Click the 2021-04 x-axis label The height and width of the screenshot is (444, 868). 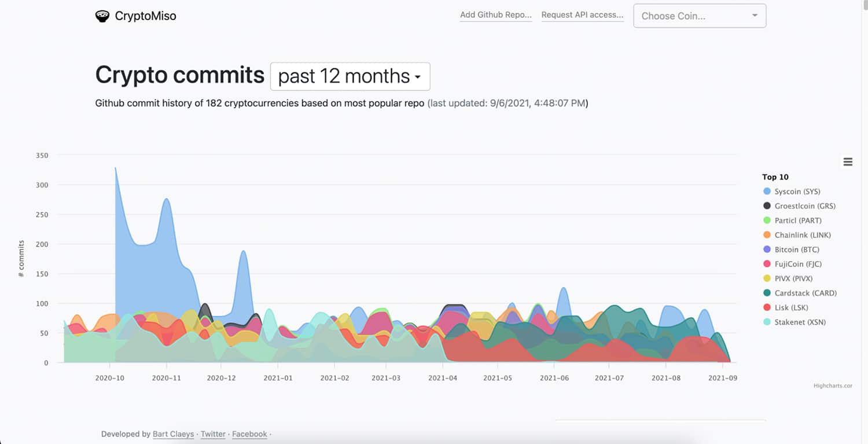click(x=443, y=378)
